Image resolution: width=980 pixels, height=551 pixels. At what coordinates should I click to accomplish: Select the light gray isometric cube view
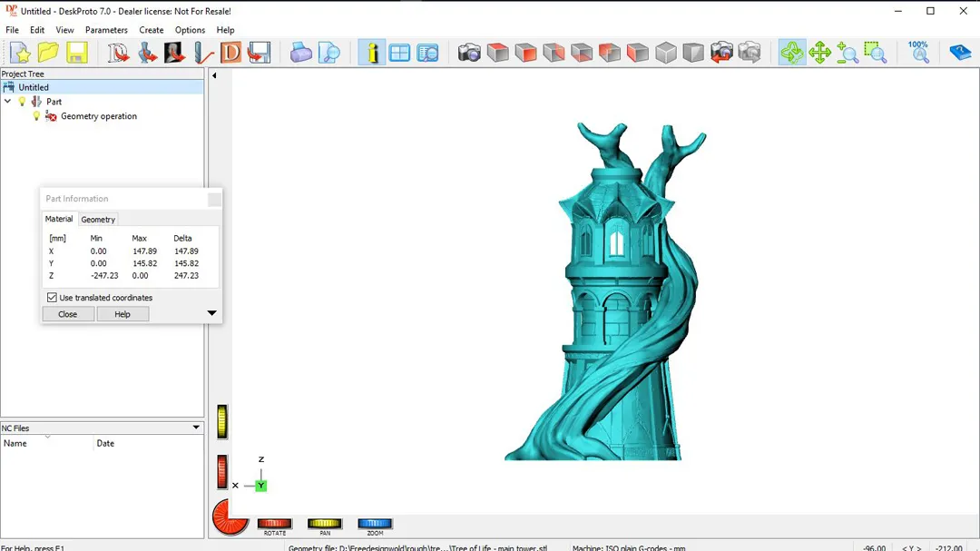pyautogui.click(x=666, y=53)
